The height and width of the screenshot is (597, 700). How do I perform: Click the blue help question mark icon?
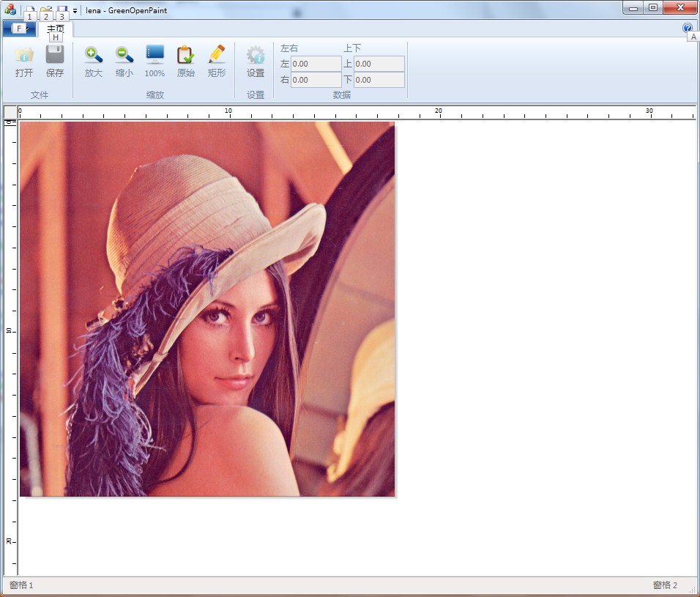(688, 28)
